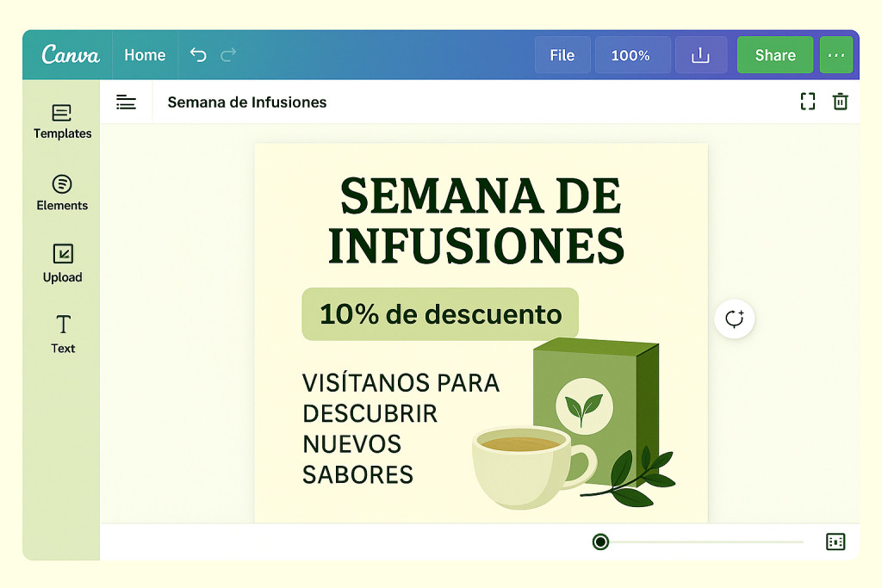Enter fullscreen presentation mode

(x=807, y=101)
